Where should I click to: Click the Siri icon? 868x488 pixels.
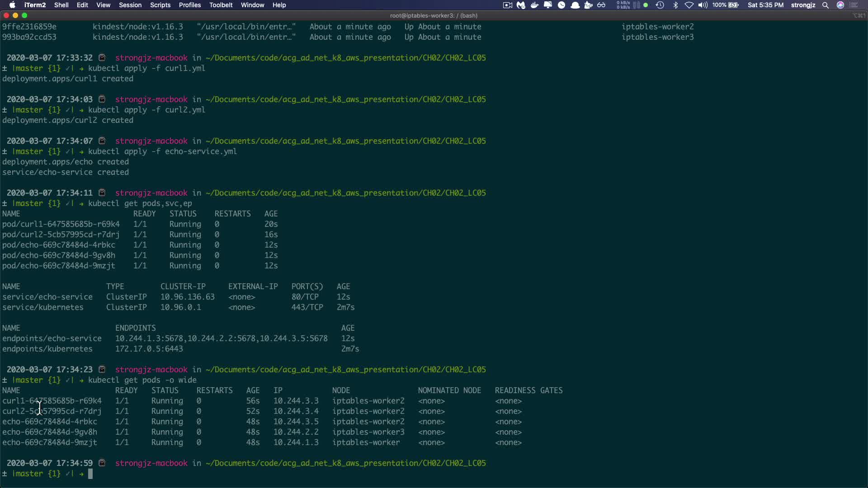(840, 5)
